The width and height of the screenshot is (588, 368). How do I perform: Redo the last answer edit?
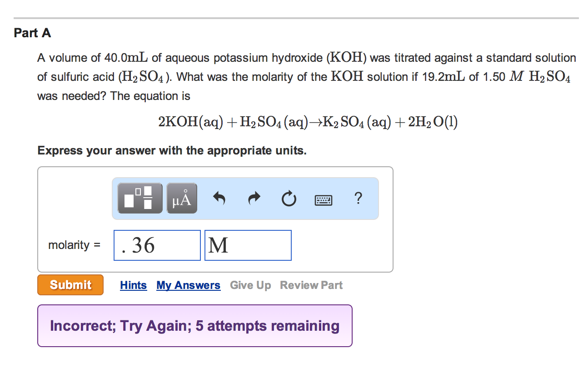(x=255, y=198)
